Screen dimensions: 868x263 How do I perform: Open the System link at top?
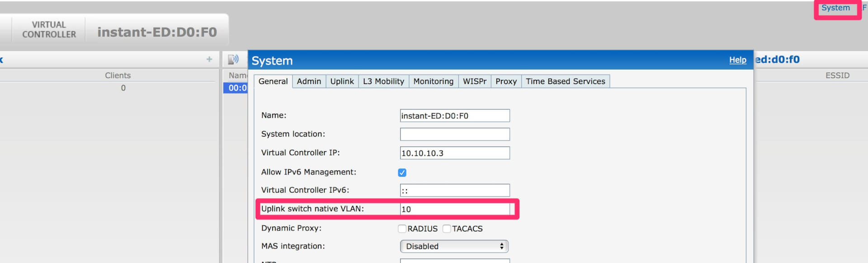click(x=835, y=8)
